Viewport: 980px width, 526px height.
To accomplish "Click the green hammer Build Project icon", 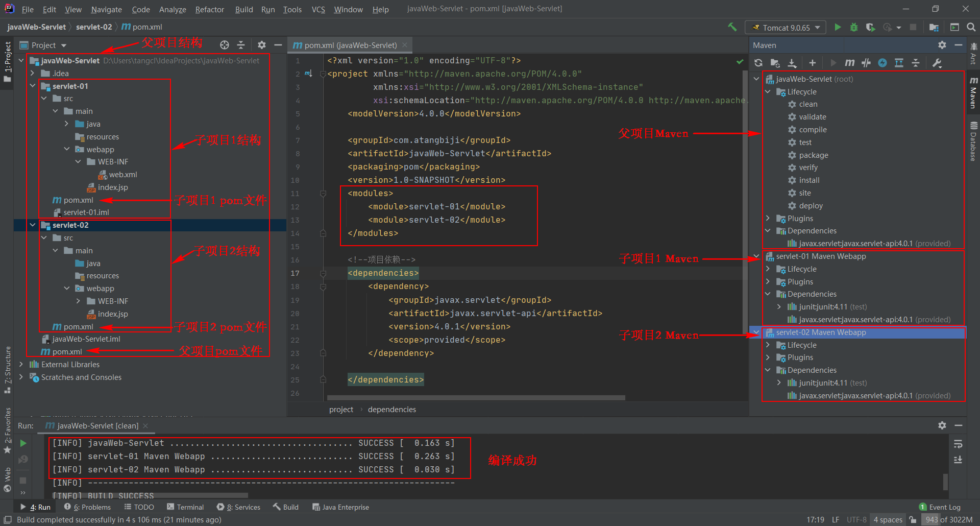I will pos(732,28).
